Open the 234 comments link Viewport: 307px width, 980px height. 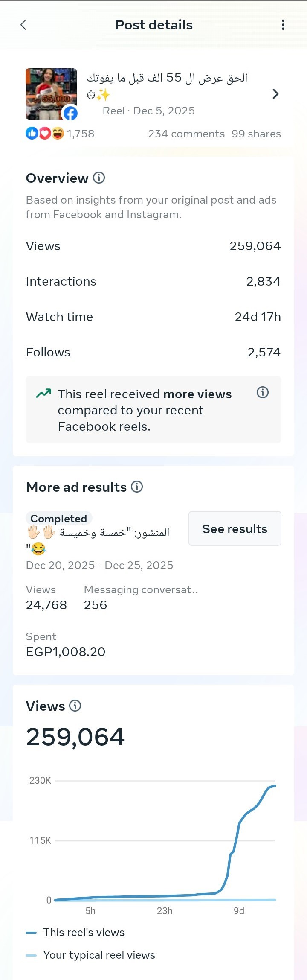pyautogui.click(x=186, y=134)
